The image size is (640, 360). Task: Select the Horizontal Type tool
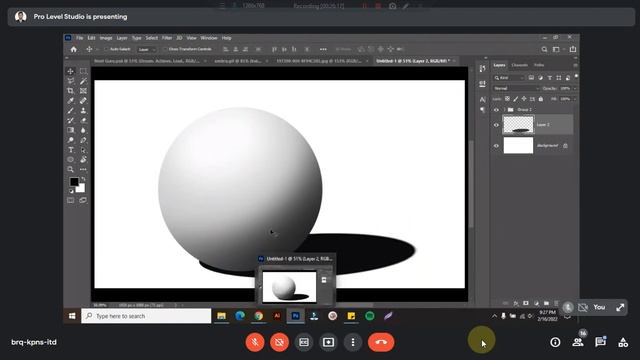(71, 150)
